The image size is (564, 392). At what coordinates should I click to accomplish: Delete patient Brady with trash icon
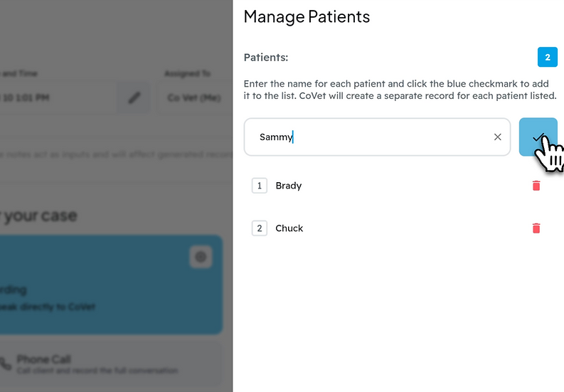[536, 186]
